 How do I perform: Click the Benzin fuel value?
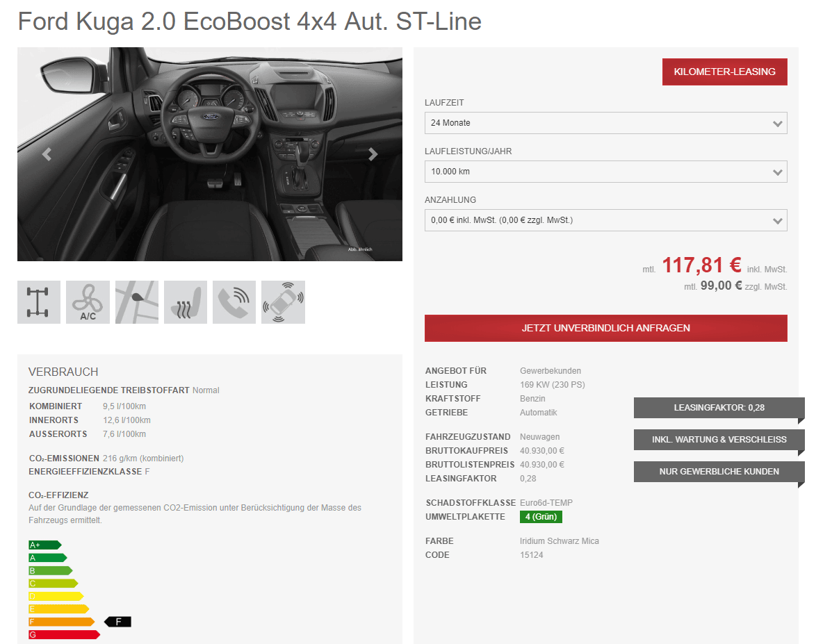(532, 398)
